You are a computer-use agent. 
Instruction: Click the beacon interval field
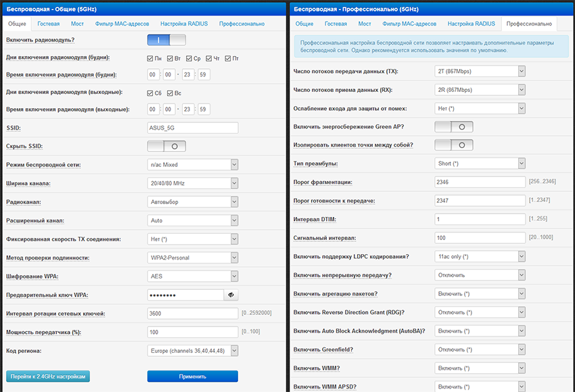(480, 238)
